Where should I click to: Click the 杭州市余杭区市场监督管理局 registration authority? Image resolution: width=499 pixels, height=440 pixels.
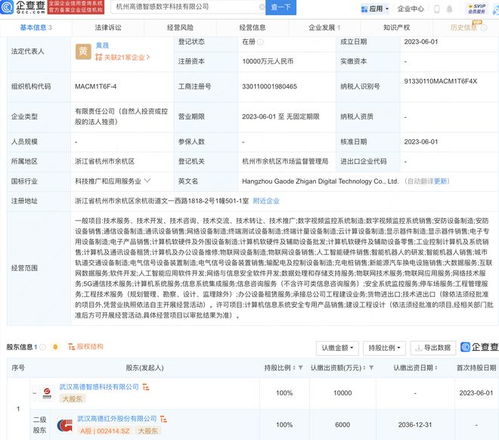tap(285, 162)
